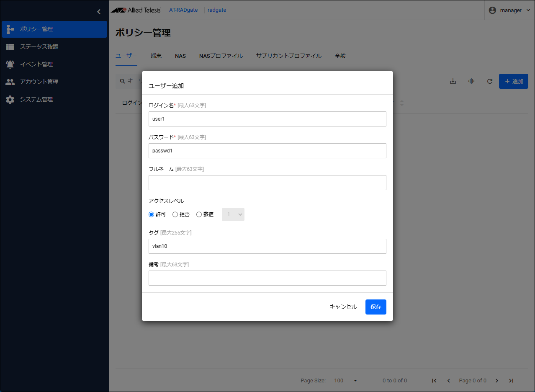Click the 追加 add button
Screen dimensions: 535x392
[514, 81]
